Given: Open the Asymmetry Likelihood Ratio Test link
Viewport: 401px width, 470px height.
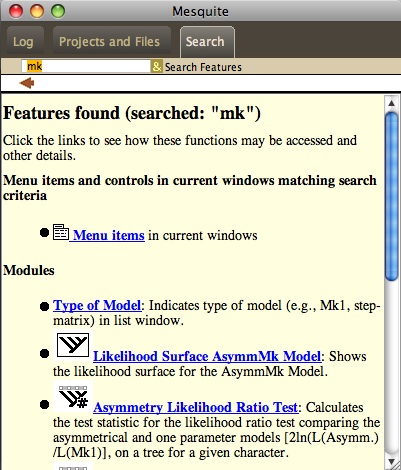Looking at the screenshot, I should [x=195, y=407].
